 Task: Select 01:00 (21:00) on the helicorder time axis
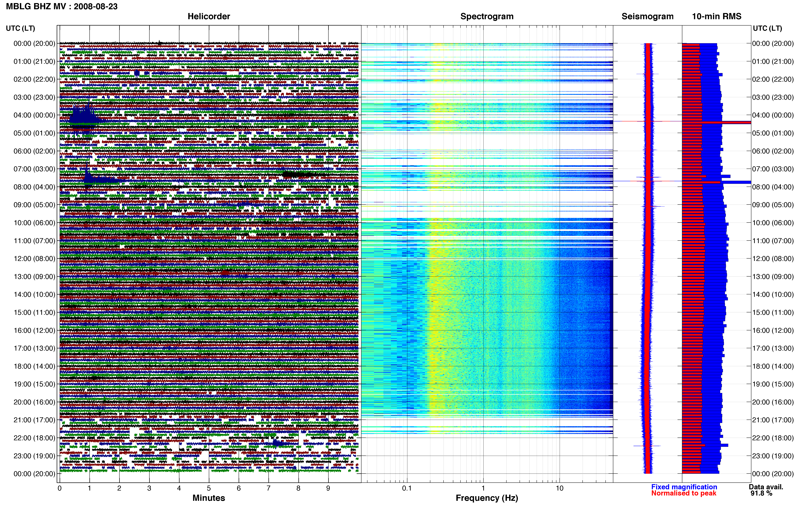point(34,62)
